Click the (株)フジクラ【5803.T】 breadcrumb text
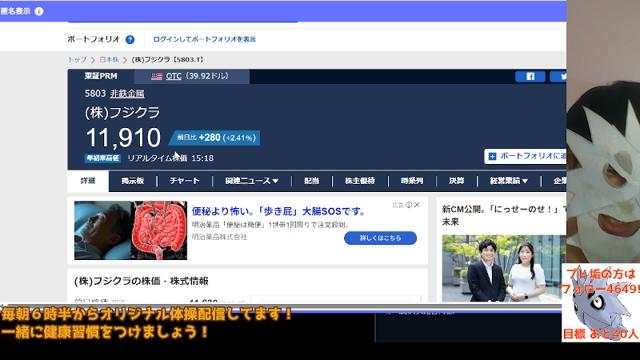This screenshot has width=640, height=360. [168, 60]
